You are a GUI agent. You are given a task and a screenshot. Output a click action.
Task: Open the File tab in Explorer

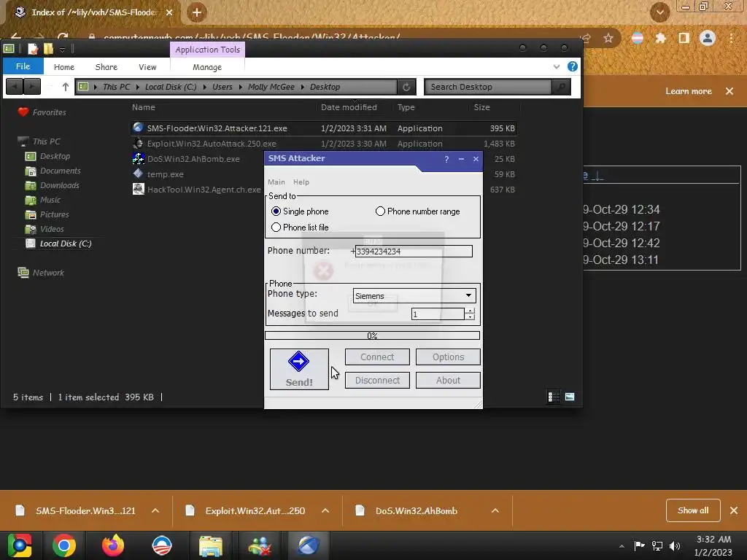(x=23, y=66)
